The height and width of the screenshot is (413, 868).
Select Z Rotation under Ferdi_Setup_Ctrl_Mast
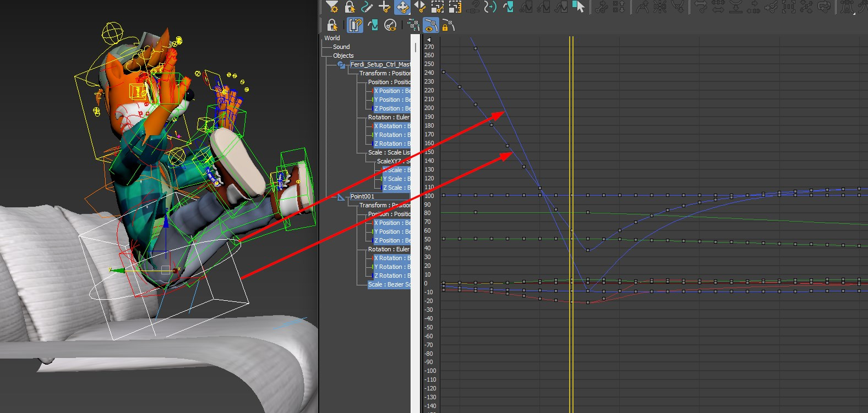[392, 144]
